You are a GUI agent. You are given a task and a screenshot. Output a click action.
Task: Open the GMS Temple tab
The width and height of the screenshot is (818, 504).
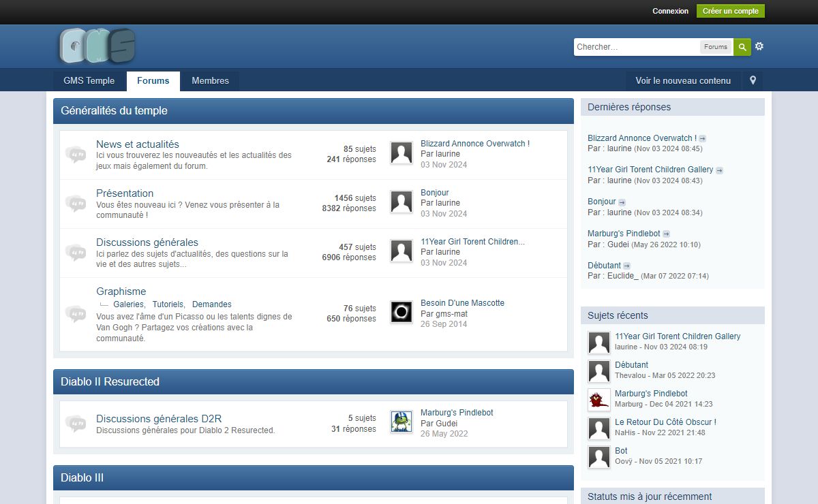(89, 80)
